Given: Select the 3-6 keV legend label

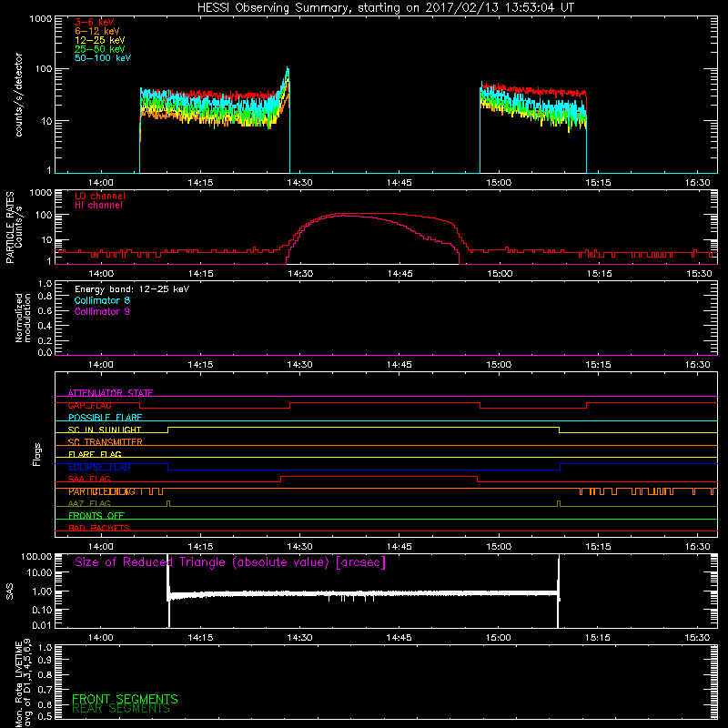Looking at the screenshot, I should [95, 22].
